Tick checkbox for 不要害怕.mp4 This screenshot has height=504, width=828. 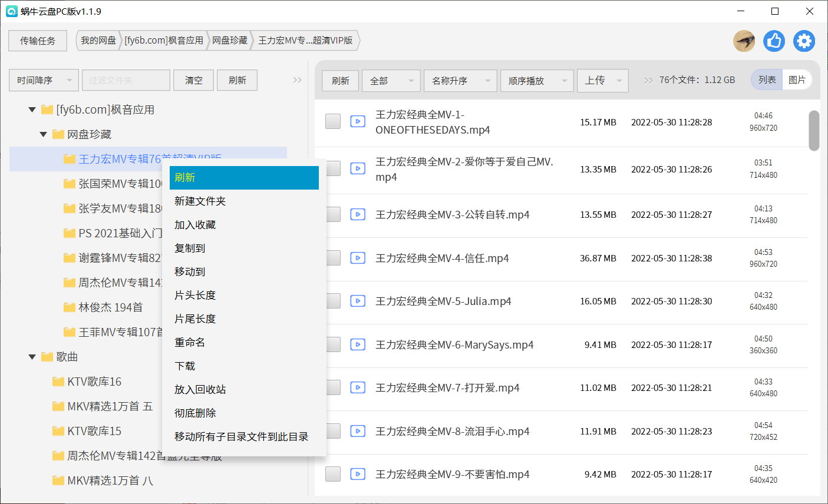pos(333,474)
